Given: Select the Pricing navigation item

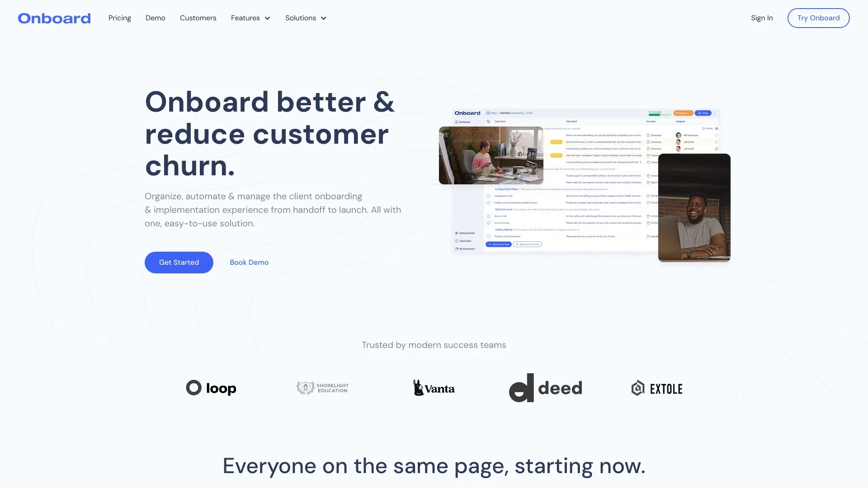Looking at the screenshot, I should [x=119, y=18].
